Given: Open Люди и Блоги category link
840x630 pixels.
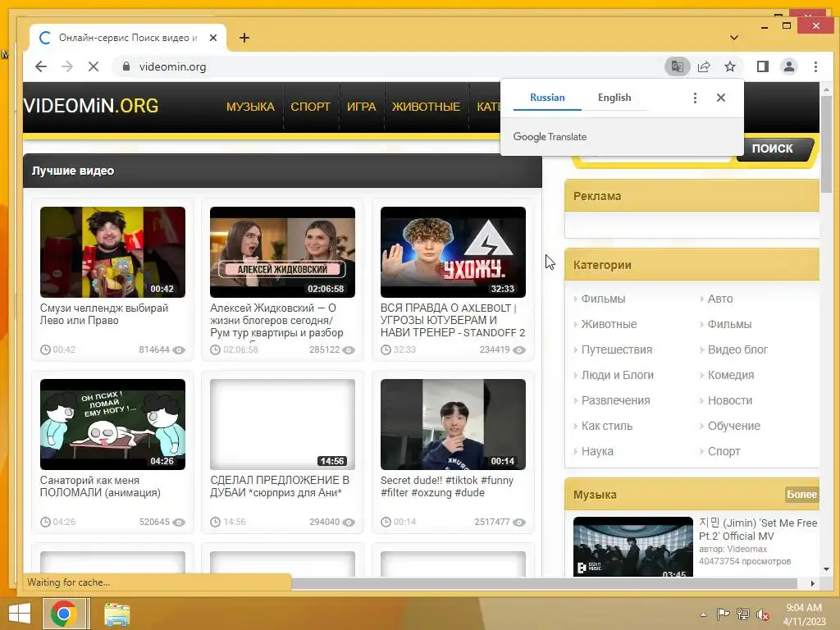Looking at the screenshot, I should coord(617,375).
